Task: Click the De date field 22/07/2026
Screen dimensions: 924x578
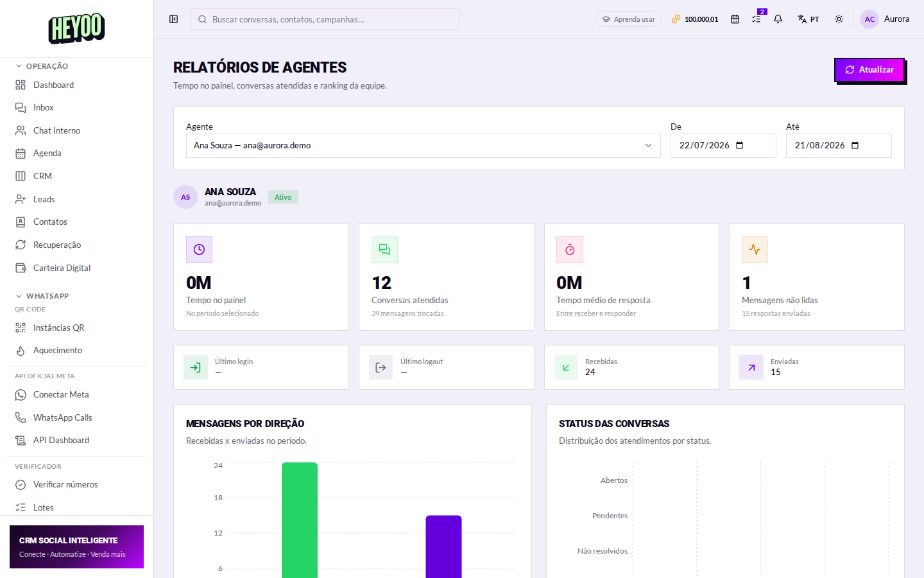Action: [x=723, y=146]
